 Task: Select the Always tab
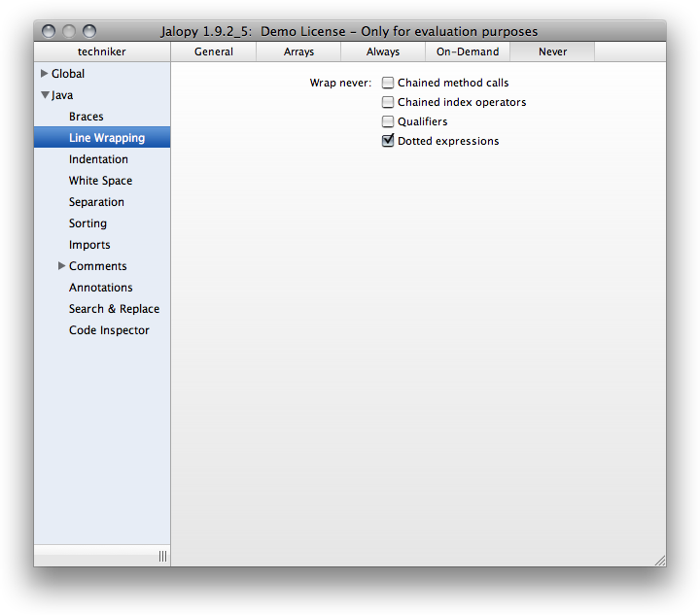click(383, 51)
